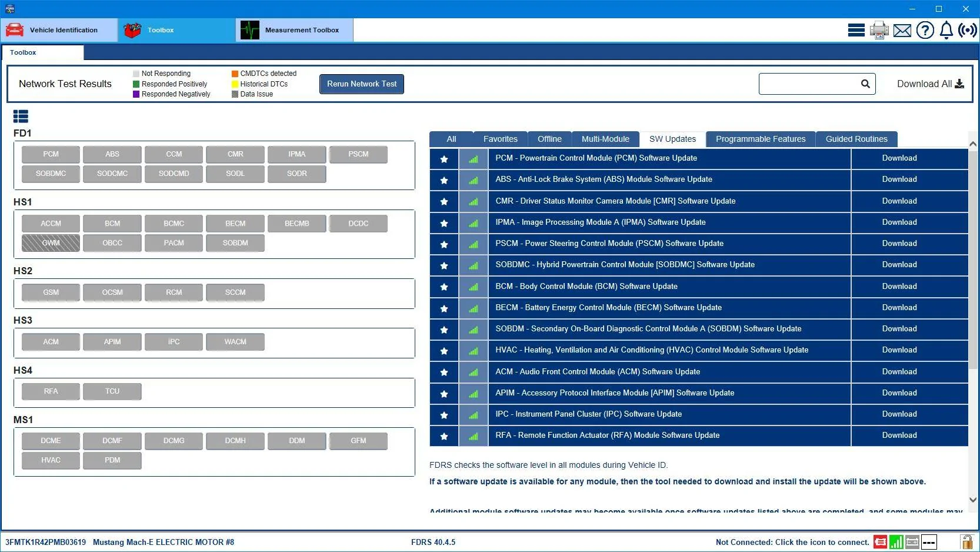Select the APIM module on HS3
This screenshot has width=980, height=552.
point(112,342)
